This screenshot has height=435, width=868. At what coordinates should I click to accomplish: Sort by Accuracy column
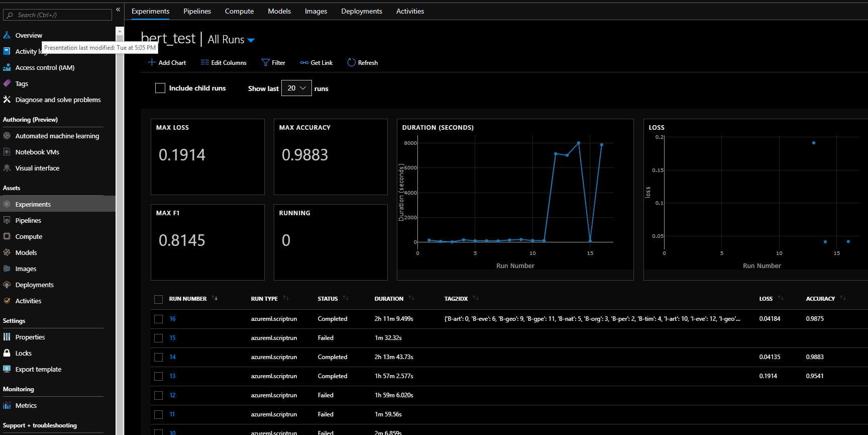(843, 298)
